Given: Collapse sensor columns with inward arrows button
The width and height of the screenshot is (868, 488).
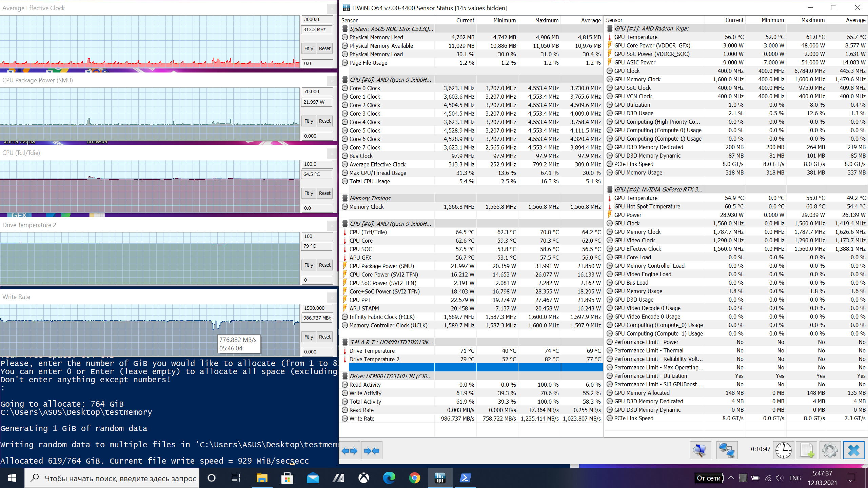Looking at the screenshot, I should pos(372,451).
